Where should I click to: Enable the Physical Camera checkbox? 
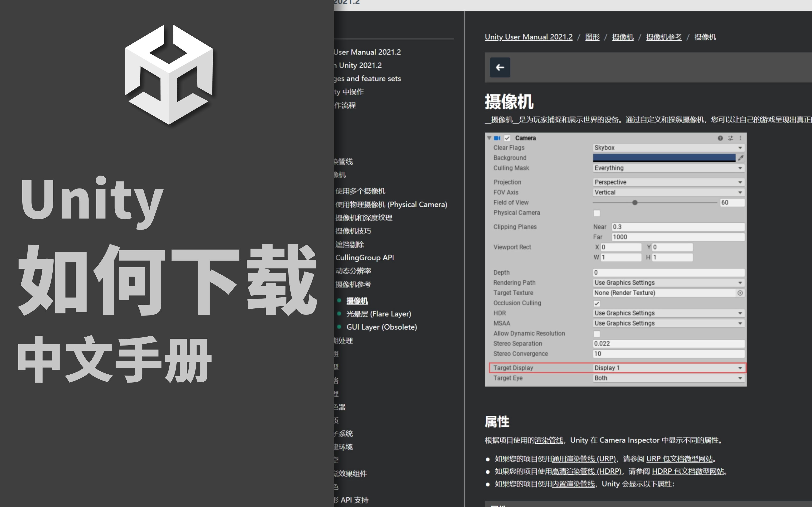[x=597, y=213]
